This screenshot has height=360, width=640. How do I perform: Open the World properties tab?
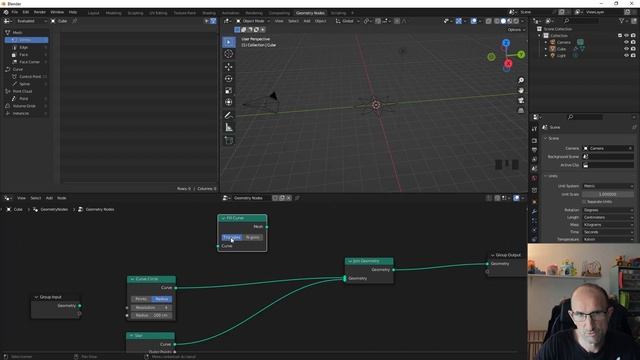534,178
